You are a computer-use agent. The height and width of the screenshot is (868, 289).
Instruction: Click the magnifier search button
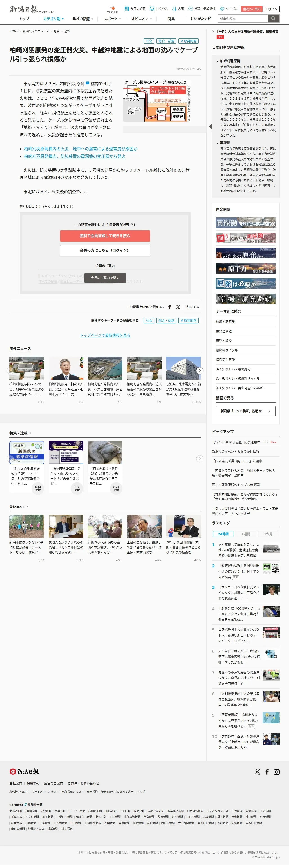coord(273,18)
